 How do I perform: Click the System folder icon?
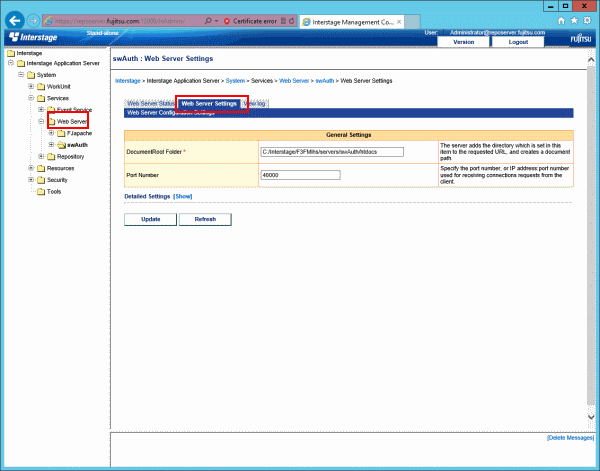pyautogui.click(x=31, y=75)
